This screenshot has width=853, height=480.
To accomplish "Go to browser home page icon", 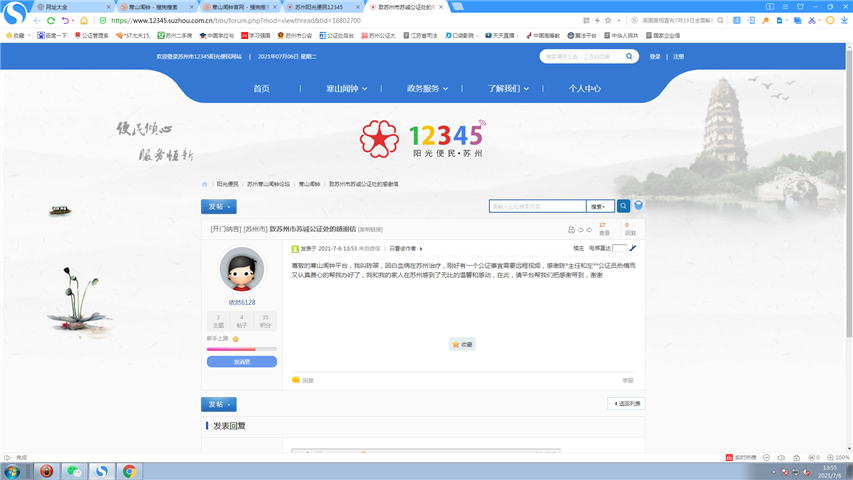I will pos(84,21).
